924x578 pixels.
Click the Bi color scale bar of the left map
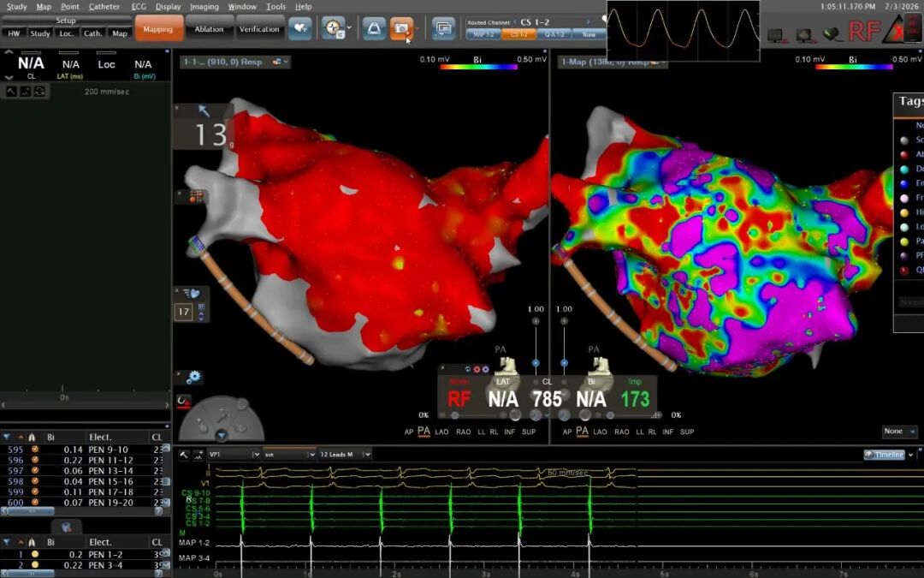point(478,67)
